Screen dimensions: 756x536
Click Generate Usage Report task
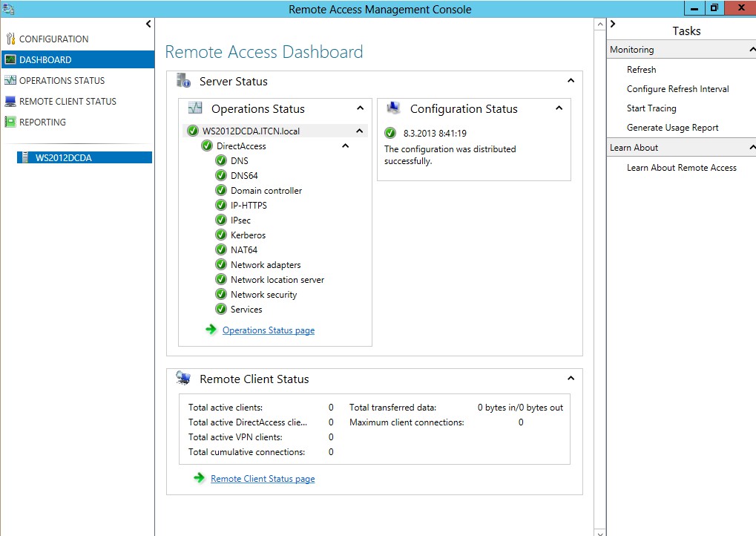point(672,128)
